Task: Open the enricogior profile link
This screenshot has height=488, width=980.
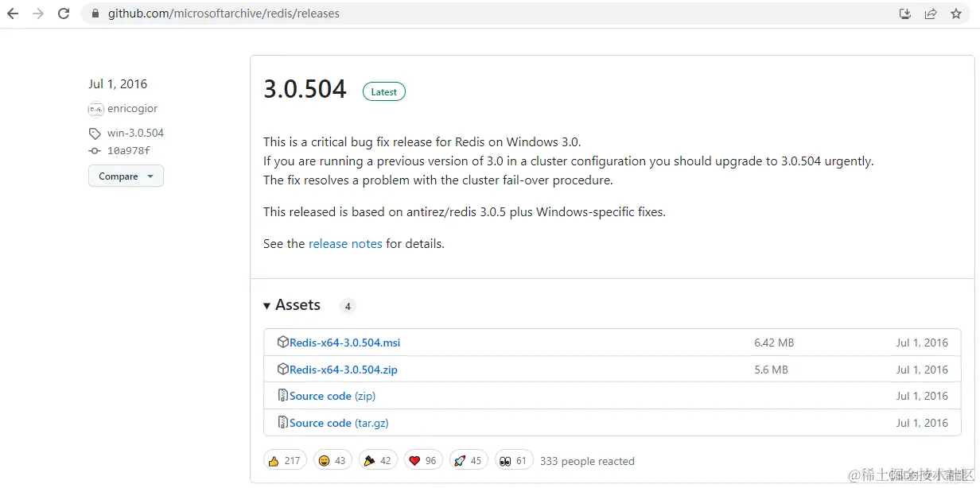Action: (132, 109)
